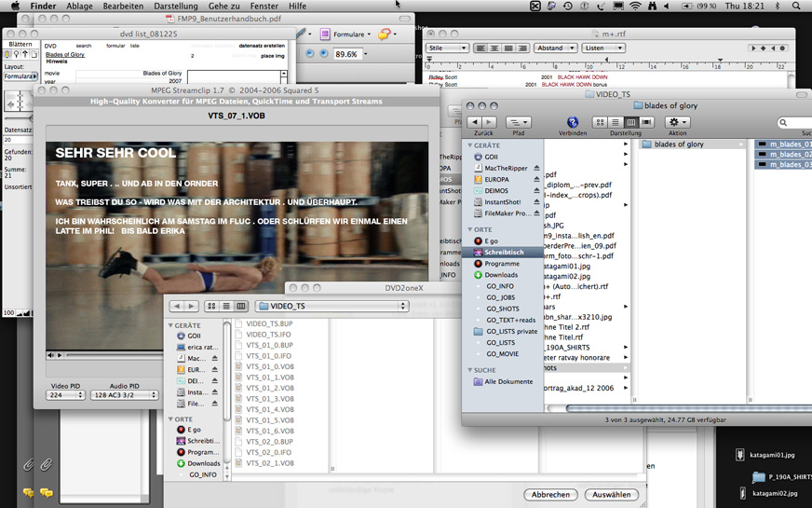Click the Abbrechen button
This screenshot has height=508, width=812.
click(550, 494)
